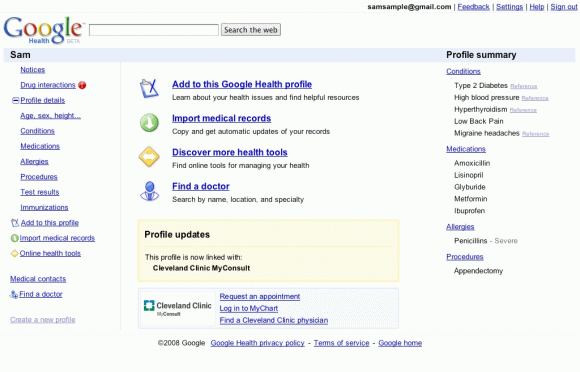Open Medications in the left sidebar
Image resolution: width=580 pixels, height=372 pixels.
[x=40, y=146]
